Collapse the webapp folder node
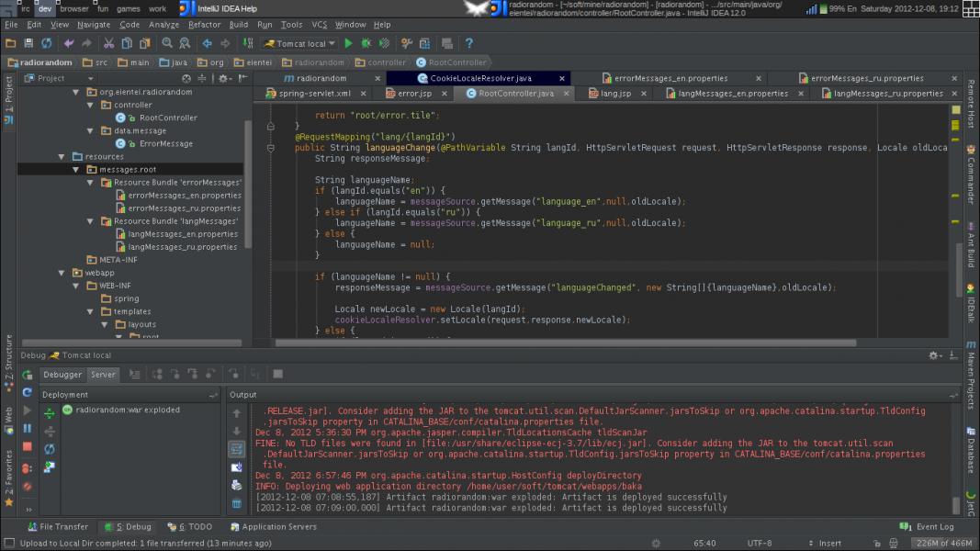Viewport: 980px width, 551px height. pyautogui.click(x=62, y=273)
